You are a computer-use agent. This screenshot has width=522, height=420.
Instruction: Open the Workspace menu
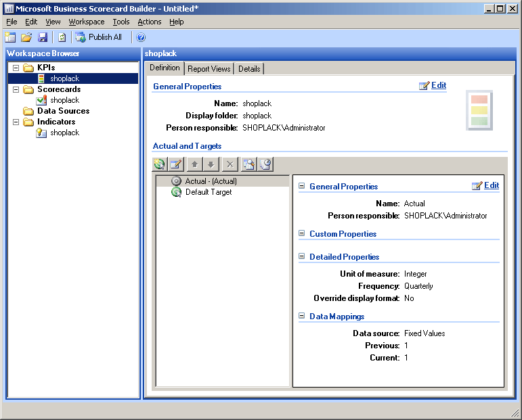click(87, 22)
